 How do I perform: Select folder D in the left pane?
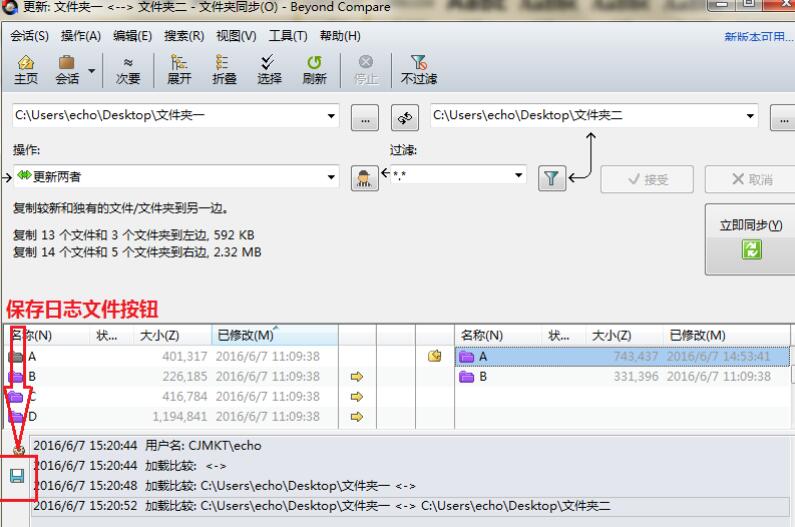point(171,416)
